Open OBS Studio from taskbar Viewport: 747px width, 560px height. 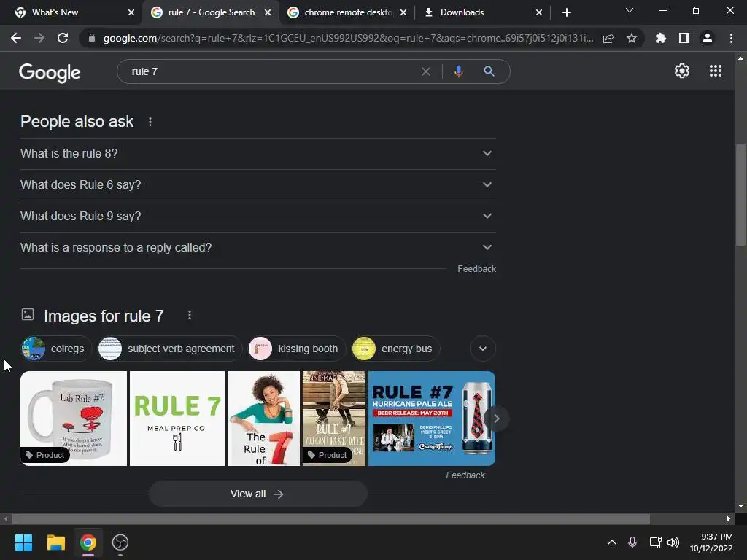tap(120, 542)
